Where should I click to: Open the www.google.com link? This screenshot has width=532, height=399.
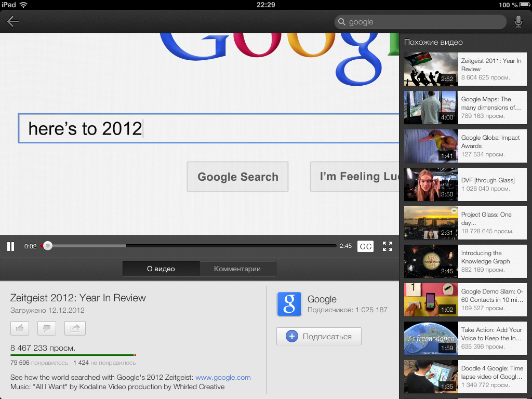(223, 377)
